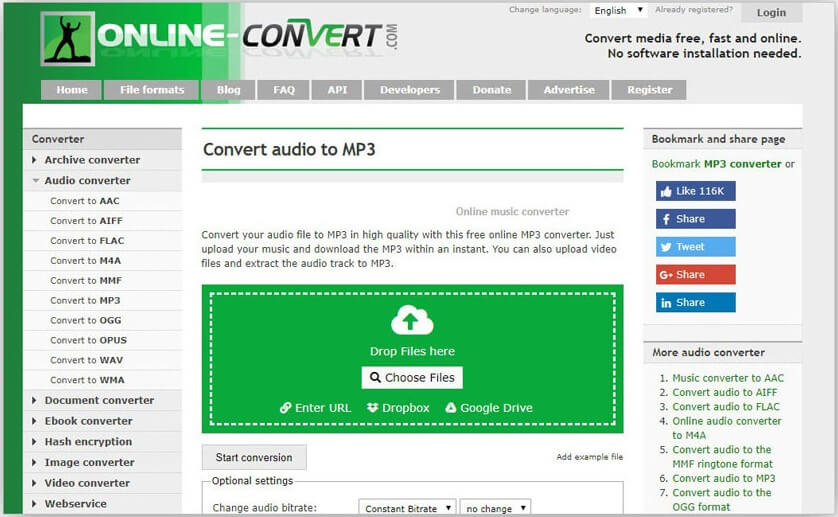
Task: Click the Online-Convert logo figure icon
Action: click(x=68, y=39)
